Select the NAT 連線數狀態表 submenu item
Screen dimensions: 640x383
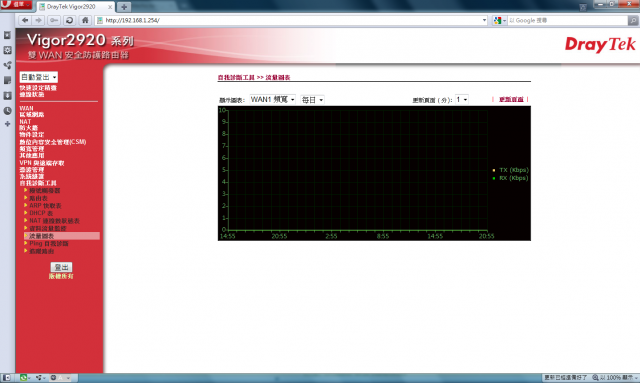[55, 221]
